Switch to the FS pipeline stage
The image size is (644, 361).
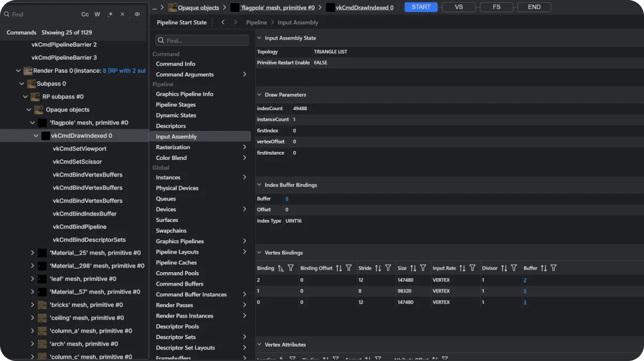click(496, 7)
